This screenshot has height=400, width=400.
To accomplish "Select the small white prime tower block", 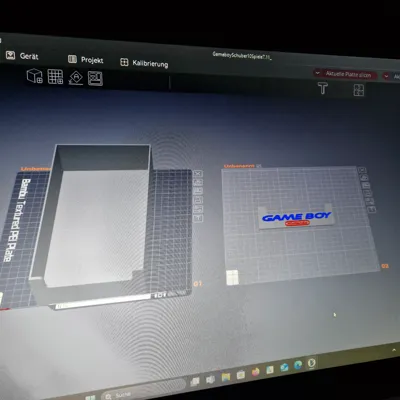I will coord(233,277).
